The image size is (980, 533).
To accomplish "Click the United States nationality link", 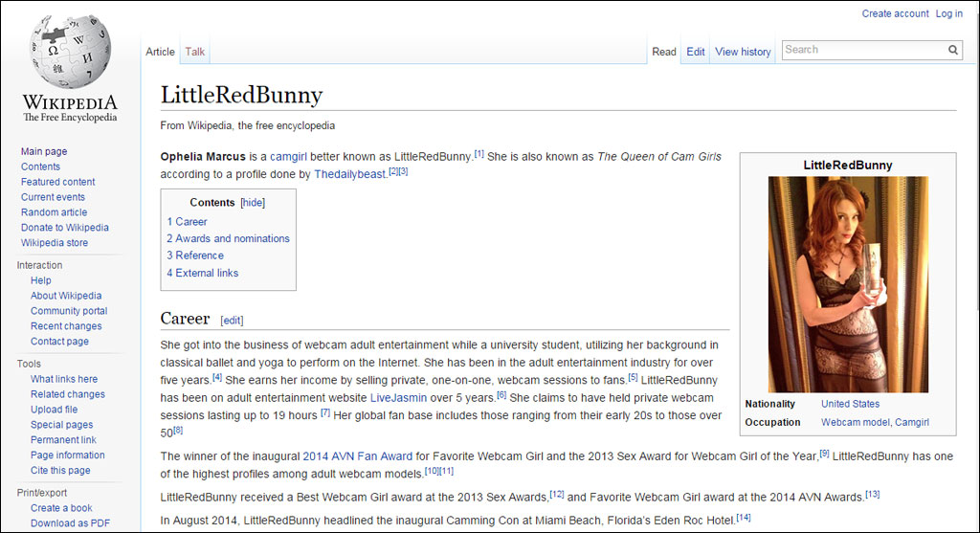I will point(850,404).
